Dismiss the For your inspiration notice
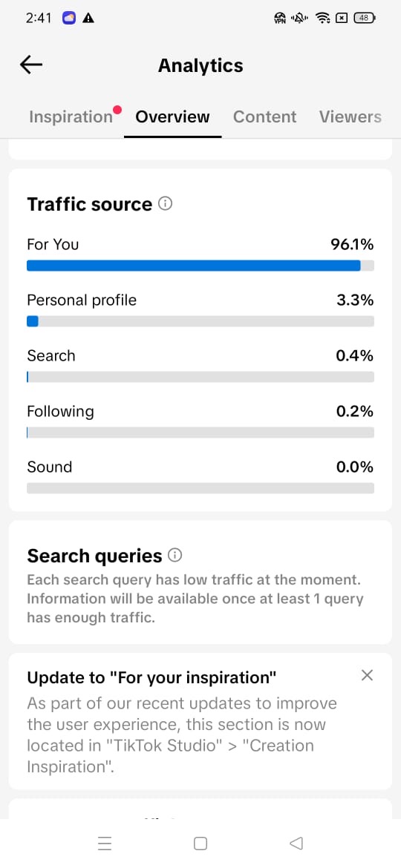401x868 pixels. tap(367, 675)
